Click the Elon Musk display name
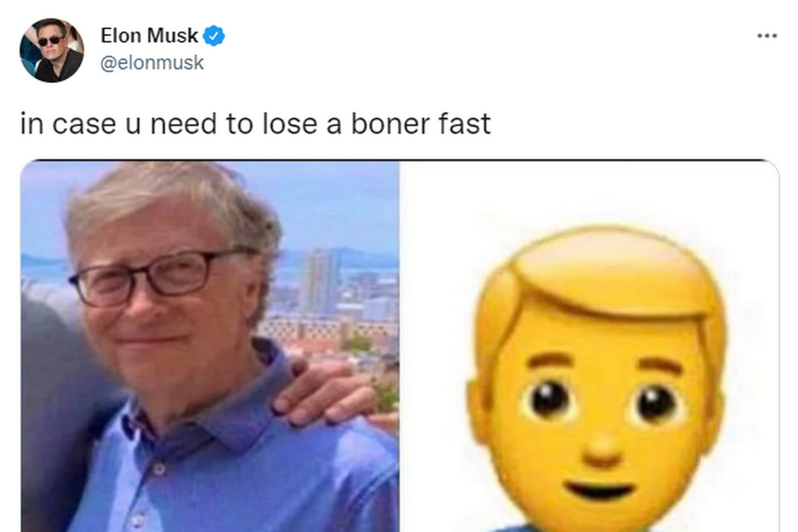Viewport: 798px width, 532px height. 149,36
